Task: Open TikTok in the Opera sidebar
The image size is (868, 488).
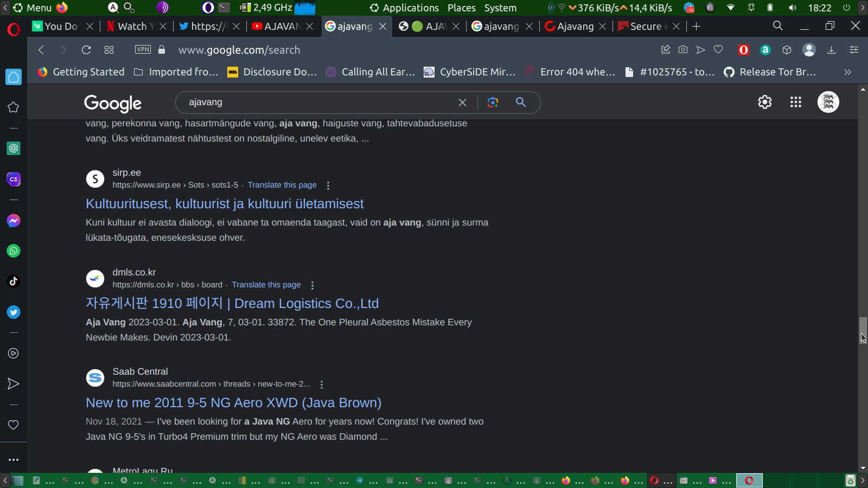Action: [14, 281]
